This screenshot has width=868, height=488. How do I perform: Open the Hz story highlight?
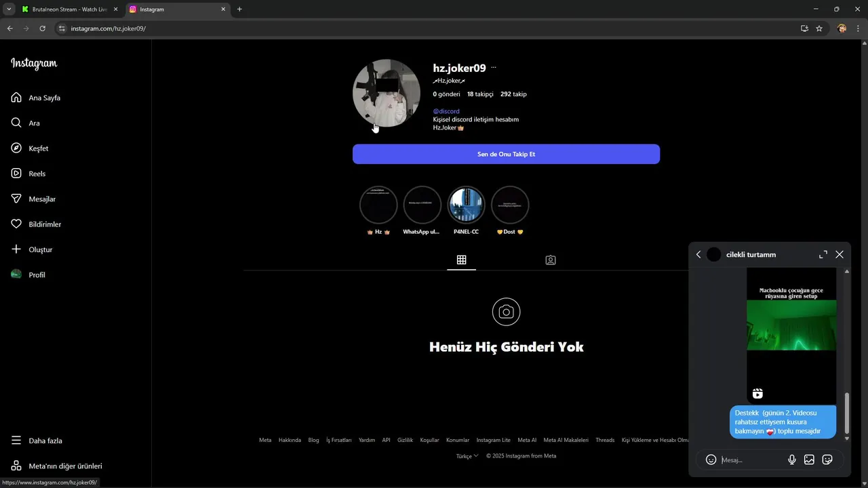378,205
